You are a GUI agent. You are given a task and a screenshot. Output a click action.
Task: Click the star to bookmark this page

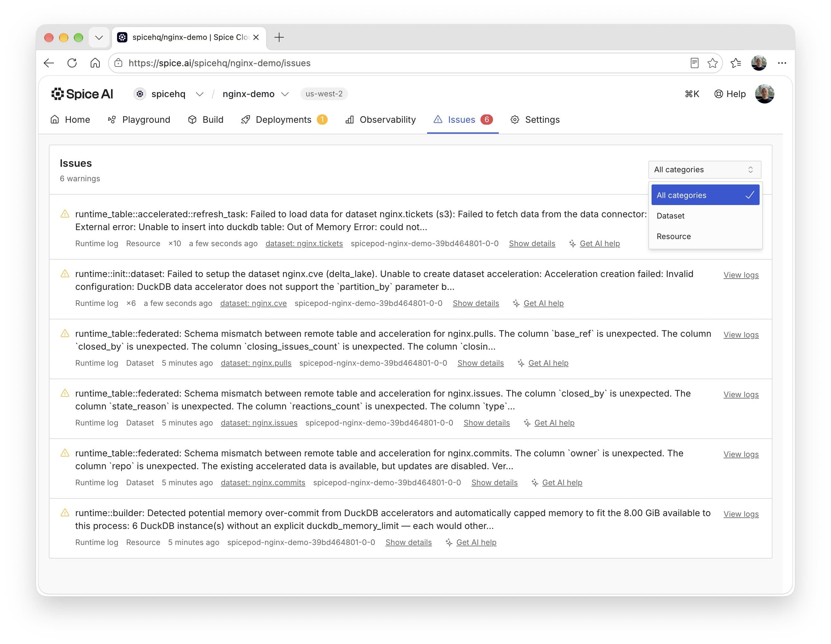(x=712, y=63)
